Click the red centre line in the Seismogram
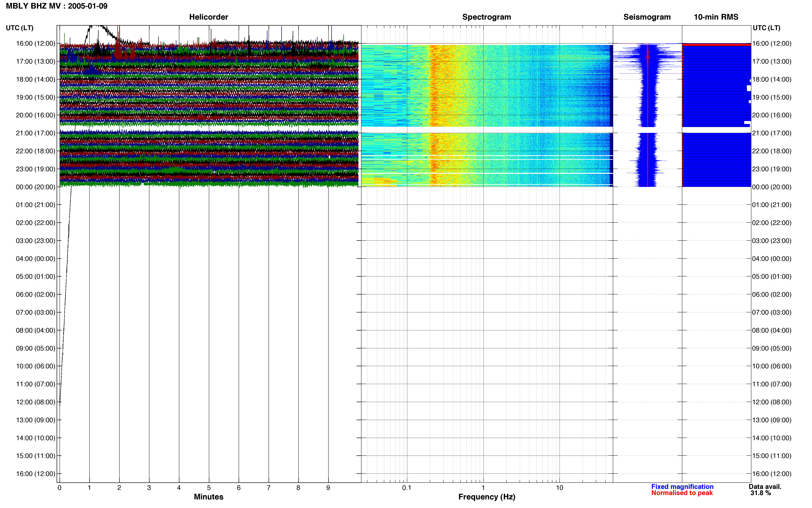This screenshot has width=812, height=508. coord(647,115)
